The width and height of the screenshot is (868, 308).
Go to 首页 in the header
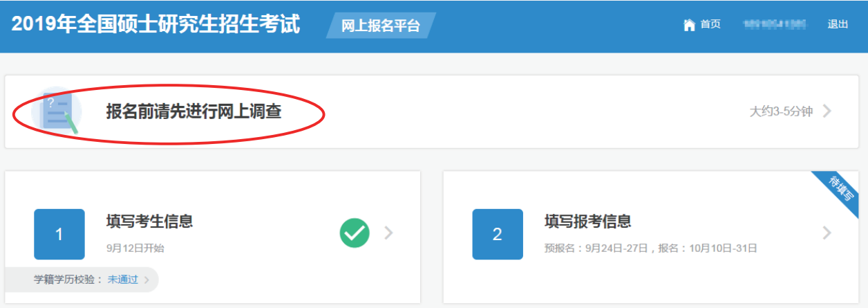[710, 24]
